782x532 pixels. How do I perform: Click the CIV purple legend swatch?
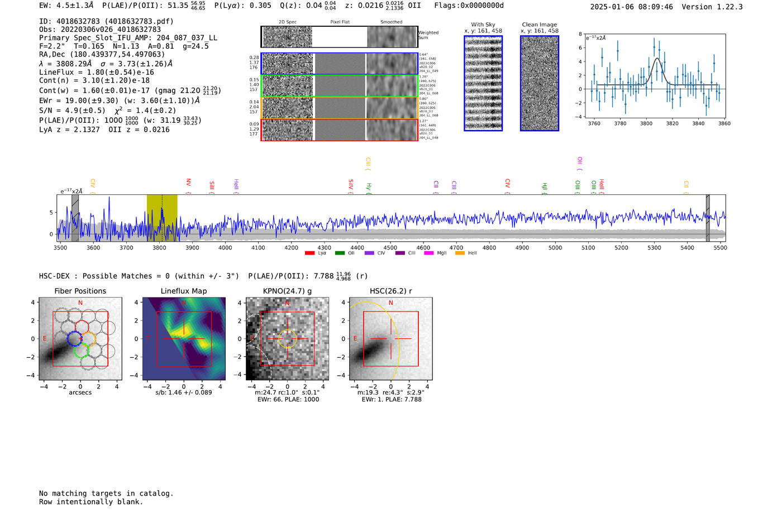(x=369, y=253)
